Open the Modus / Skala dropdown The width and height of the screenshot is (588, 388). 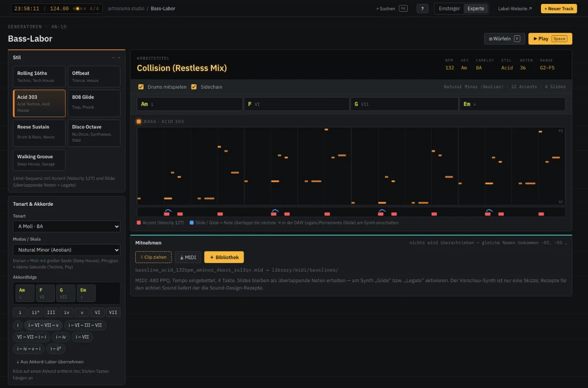click(x=67, y=250)
